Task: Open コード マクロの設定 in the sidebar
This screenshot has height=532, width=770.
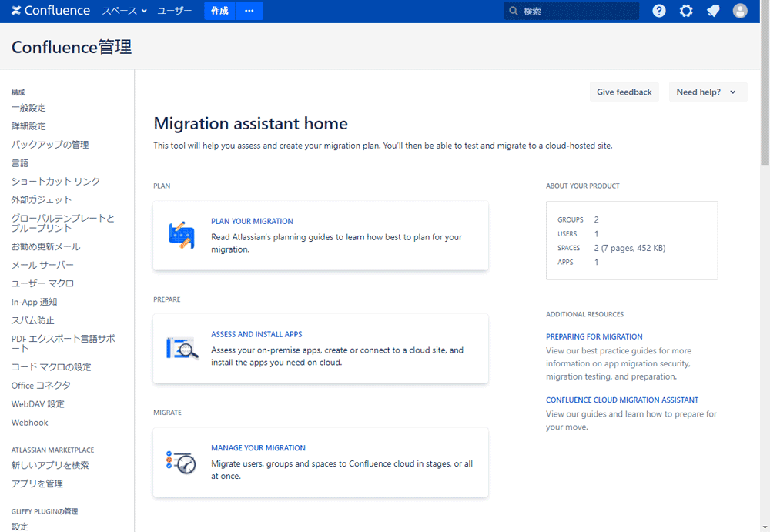Action: pyautogui.click(x=51, y=367)
